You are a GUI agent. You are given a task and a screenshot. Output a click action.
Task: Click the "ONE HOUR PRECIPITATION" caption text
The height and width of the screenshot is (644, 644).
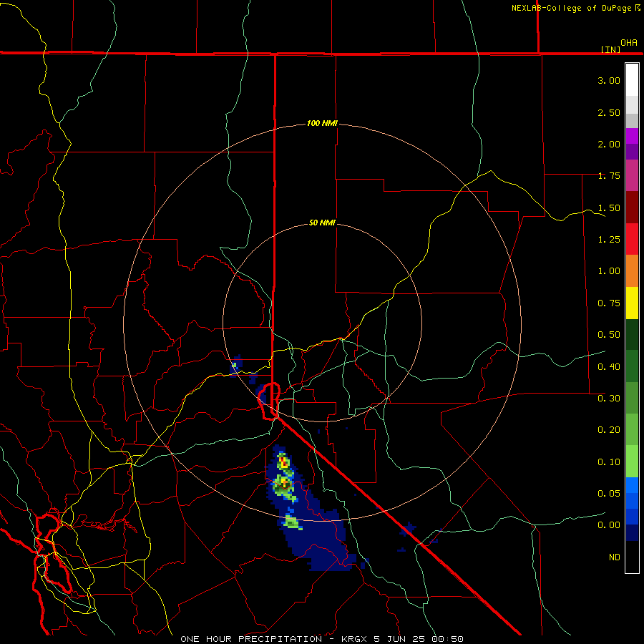pos(251,639)
